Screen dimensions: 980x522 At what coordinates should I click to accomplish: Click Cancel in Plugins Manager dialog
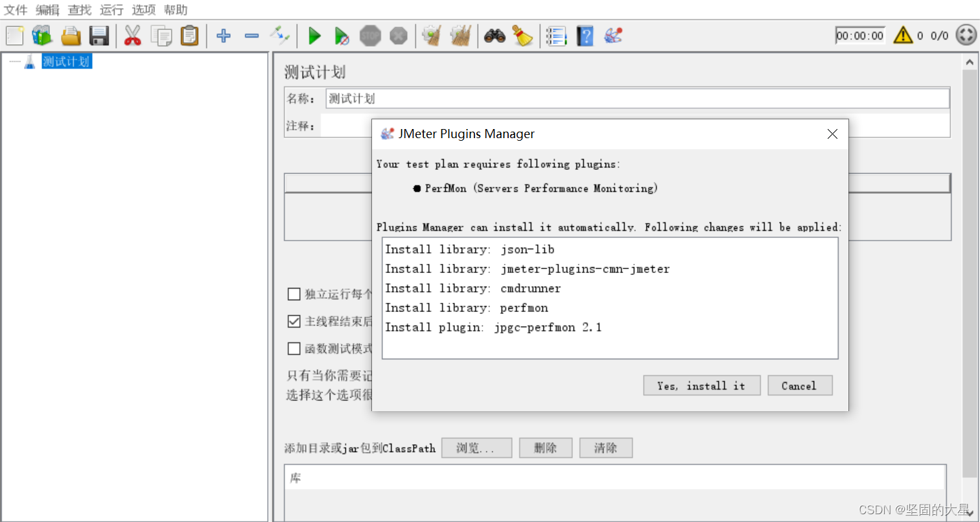pyautogui.click(x=800, y=386)
